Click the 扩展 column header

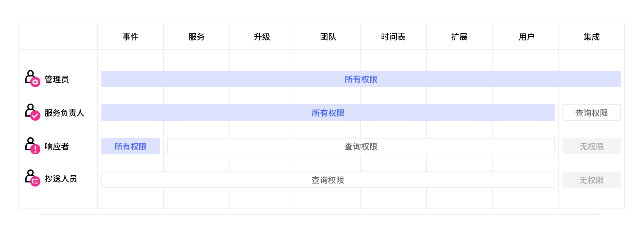(459, 37)
